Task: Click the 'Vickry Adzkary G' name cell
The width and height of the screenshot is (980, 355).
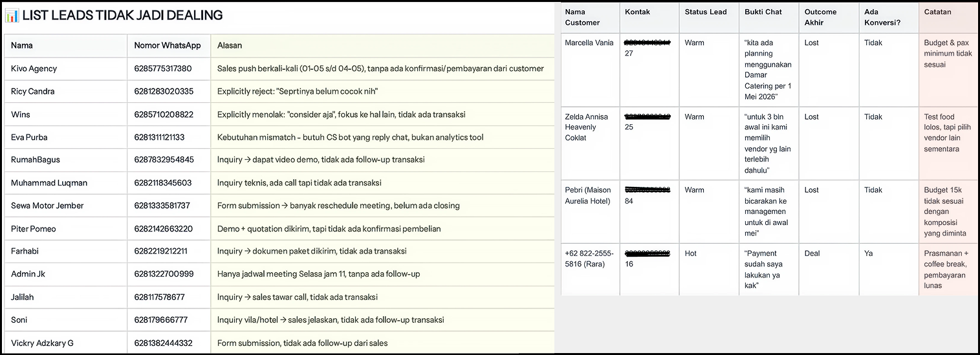Action: click(65, 343)
